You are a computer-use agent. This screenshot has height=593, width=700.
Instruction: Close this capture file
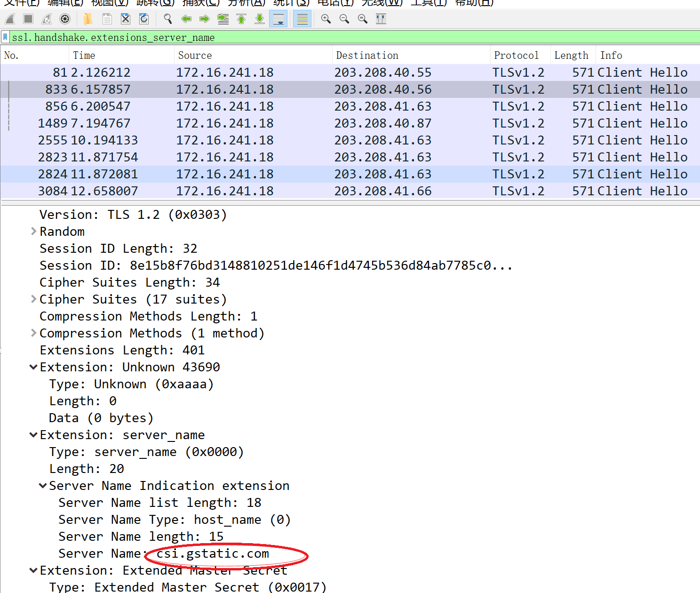[x=125, y=19]
